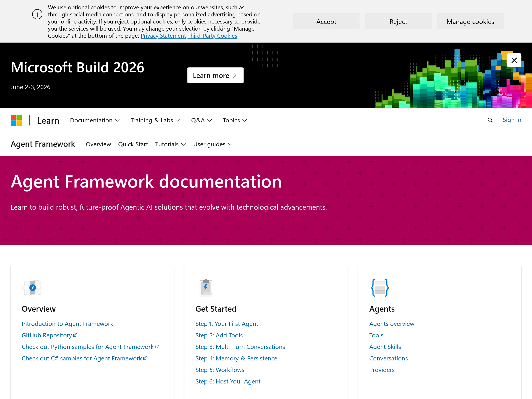Click external link icon next to GitHub Repository
This screenshot has height=399, width=532.
click(x=75, y=335)
